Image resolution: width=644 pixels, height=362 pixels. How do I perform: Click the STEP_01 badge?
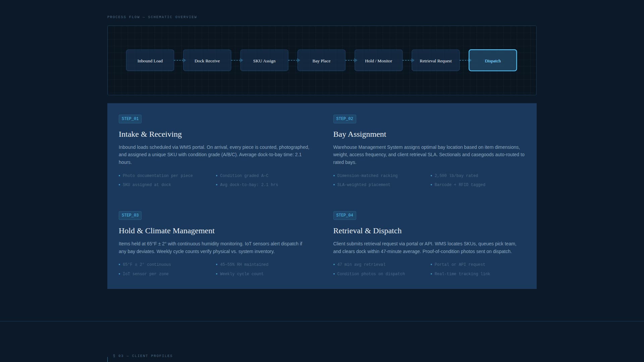pyautogui.click(x=130, y=119)
